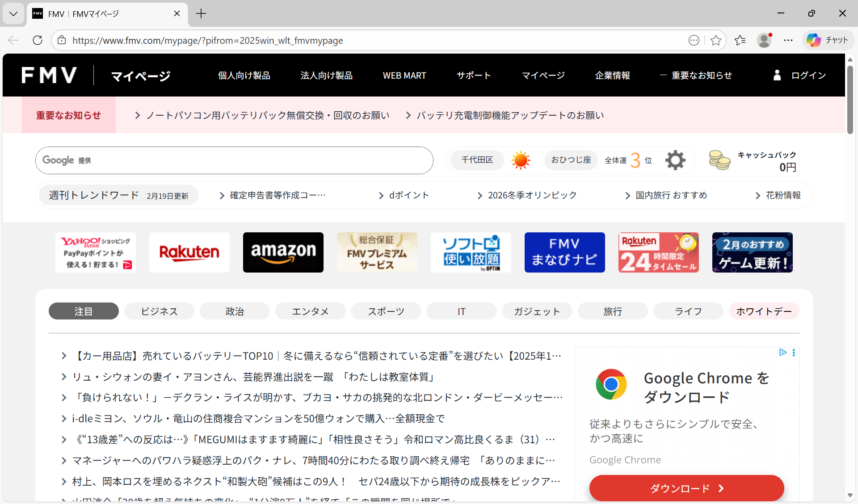This screenshot has height=504, width=858.
Task: Open the AdChoices ad options icon
Action: coord(782,353)
